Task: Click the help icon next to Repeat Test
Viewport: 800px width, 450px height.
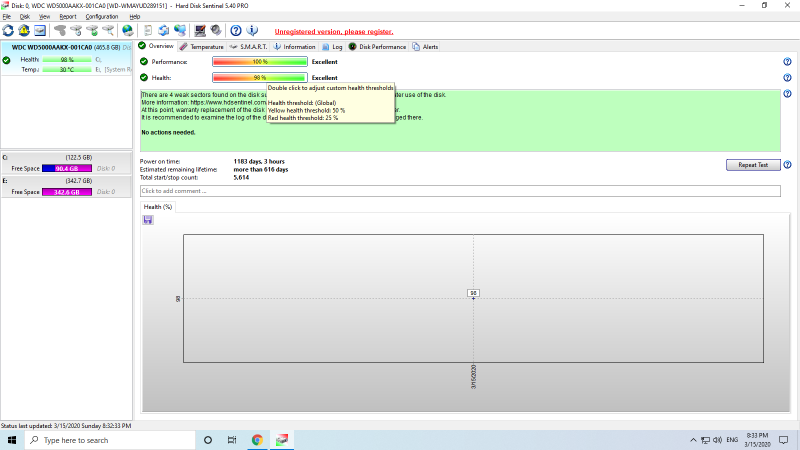Action: tap(788, 165)
